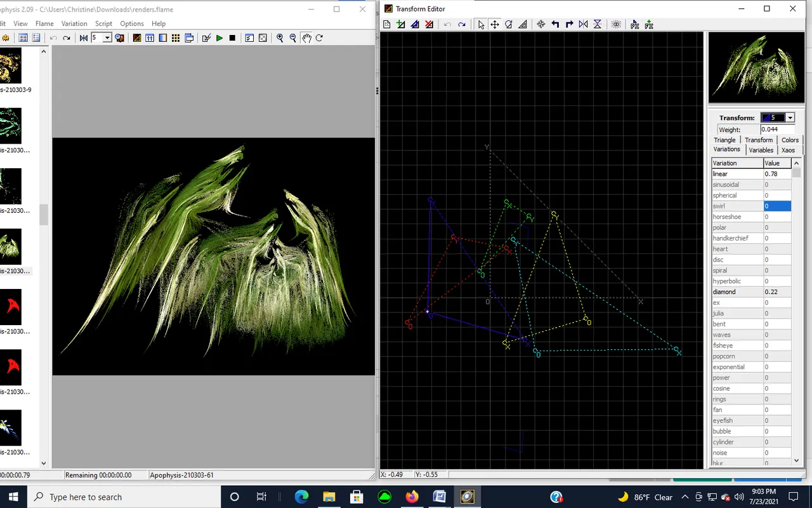Click the Rotate view tool icon
This screenshot has width=812, height=508.
tap(319, 38)
